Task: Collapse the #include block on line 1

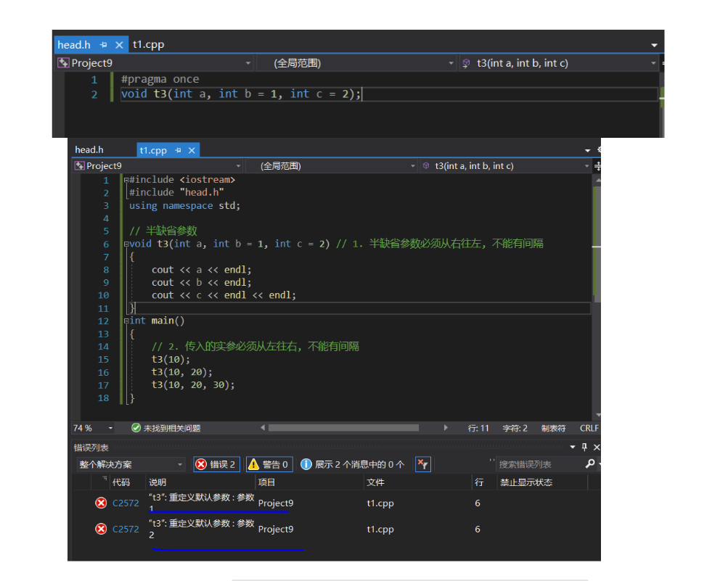Action: click(x=126, y=180)
